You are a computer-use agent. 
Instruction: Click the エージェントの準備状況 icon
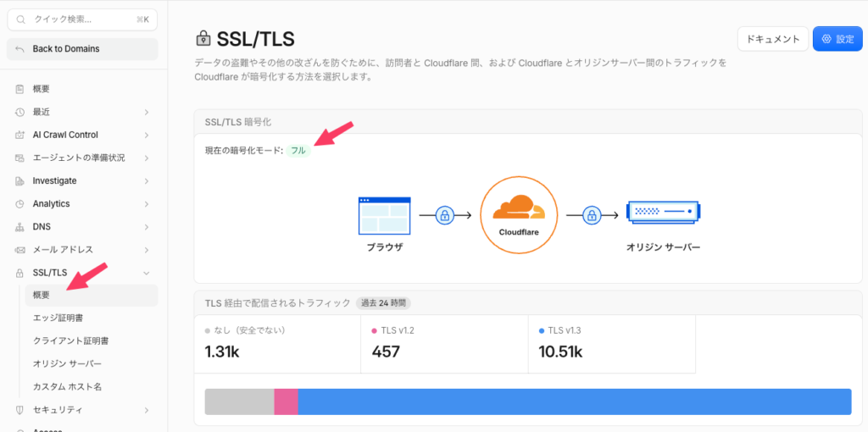[20, 158]
